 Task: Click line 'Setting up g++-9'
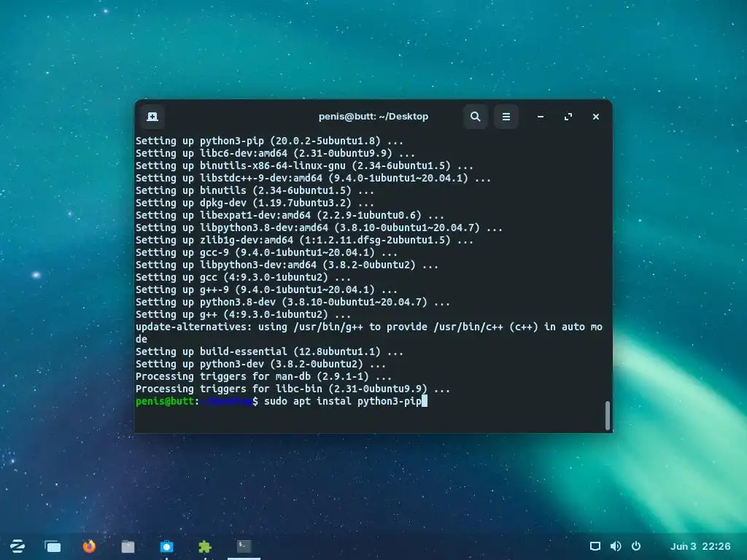266,289
